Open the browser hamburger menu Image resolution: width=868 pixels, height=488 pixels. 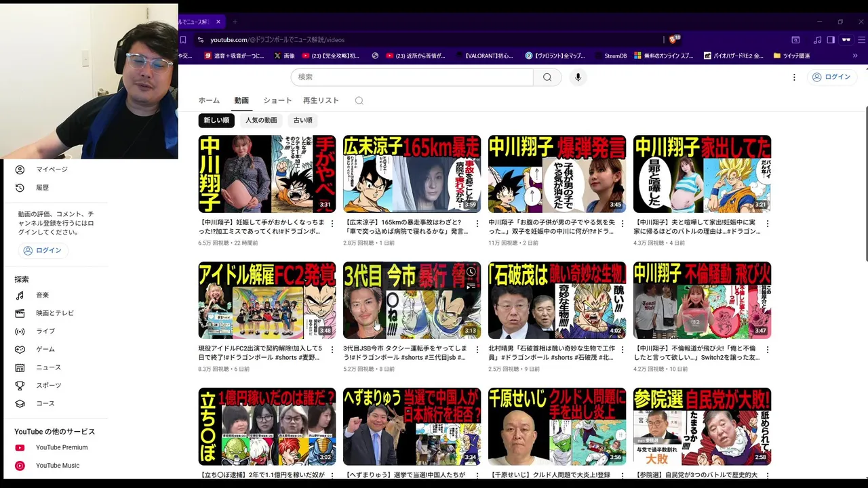(x=862, y=40)
